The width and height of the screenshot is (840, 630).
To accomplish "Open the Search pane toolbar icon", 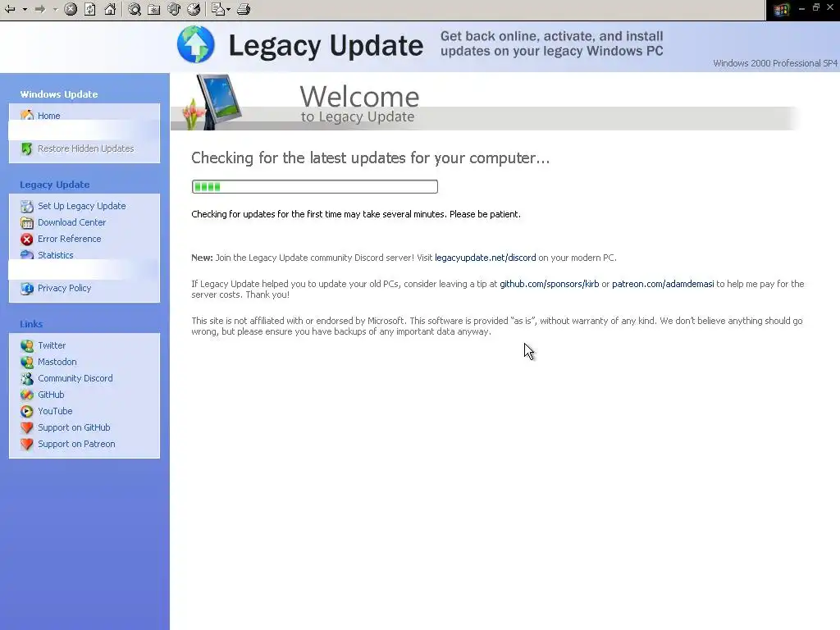I will [x=135, y=9].
